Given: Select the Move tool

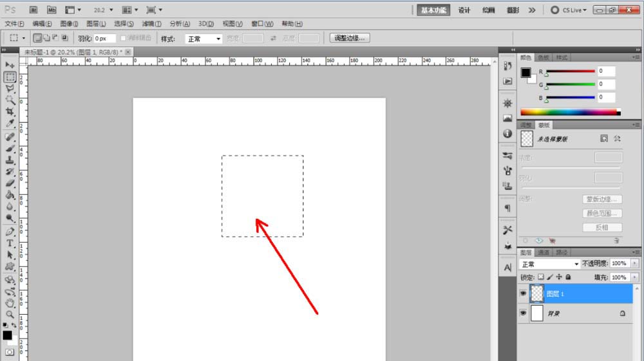Looking at the screenshot, I should [x=10, y=65].
